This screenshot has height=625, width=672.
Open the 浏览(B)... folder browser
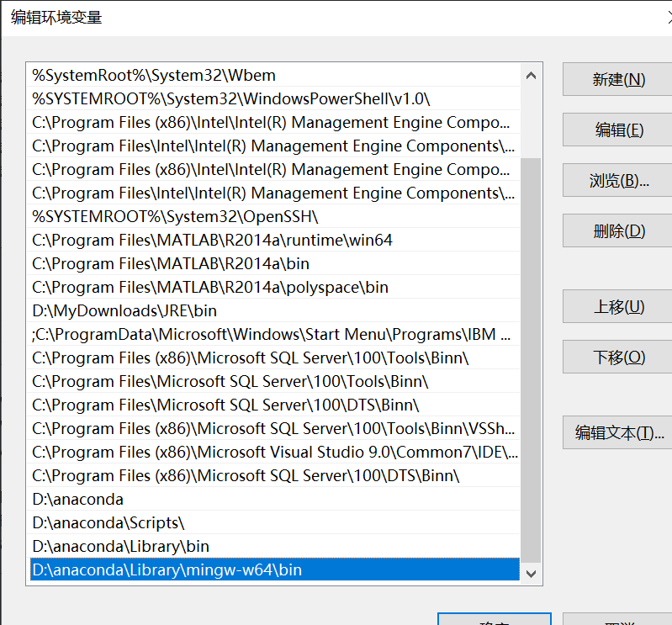[x=618, y=181]
